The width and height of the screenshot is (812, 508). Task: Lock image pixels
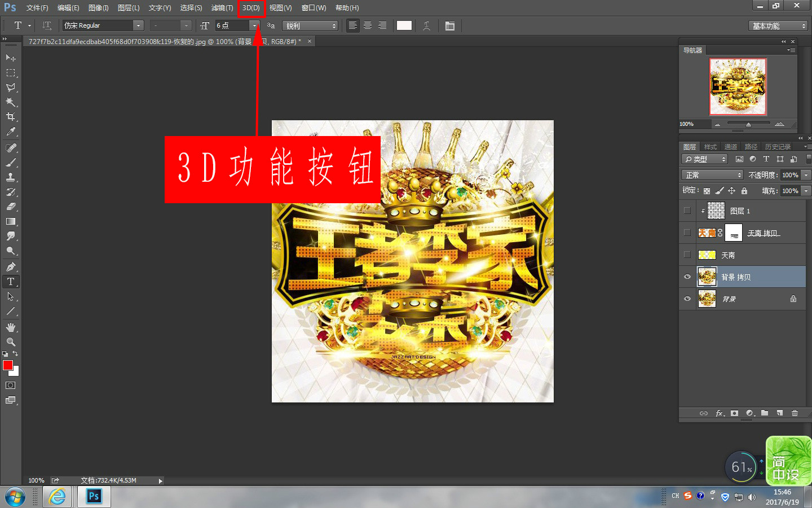(719, 191)
